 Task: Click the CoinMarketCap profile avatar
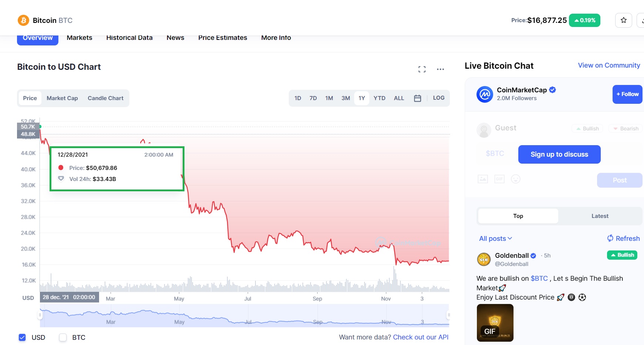click(x=485, y=94)
